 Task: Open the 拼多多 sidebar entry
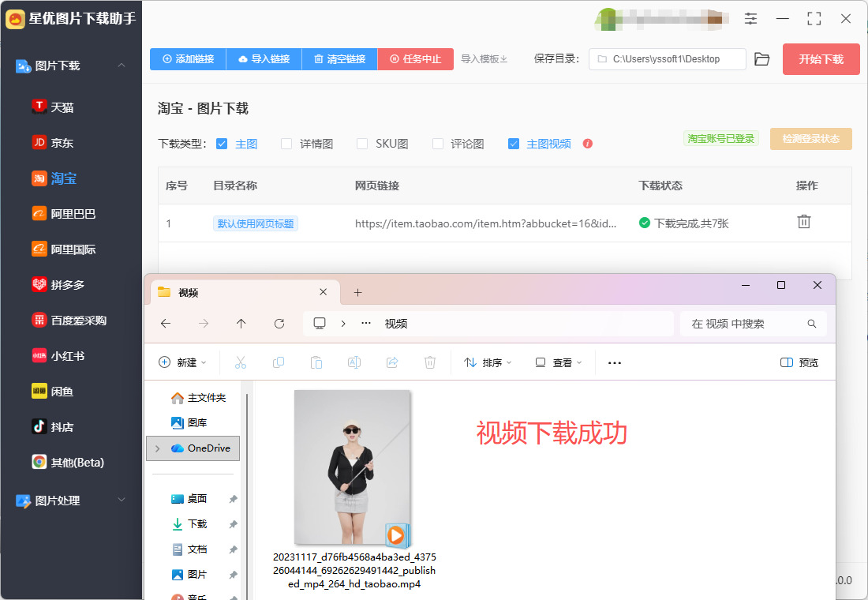[x=58, y=284]
